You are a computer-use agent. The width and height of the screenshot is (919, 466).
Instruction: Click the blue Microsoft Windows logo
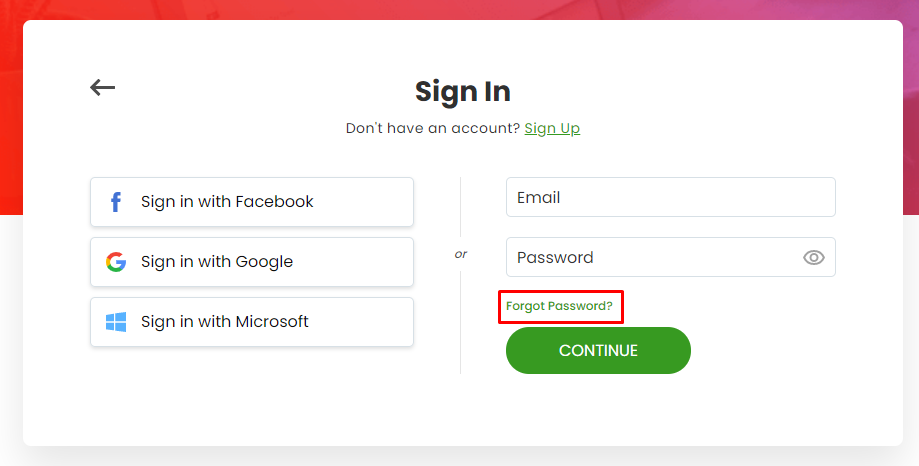(x=116, y=322)
